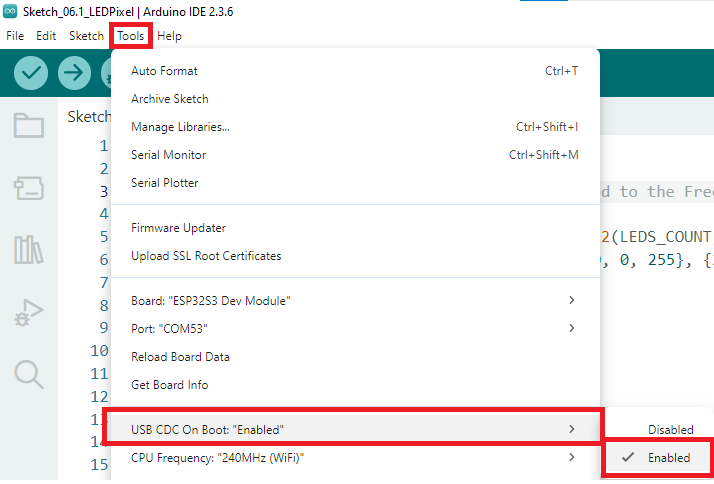Open the Boards Manager sidebar icon

(29, 187)
